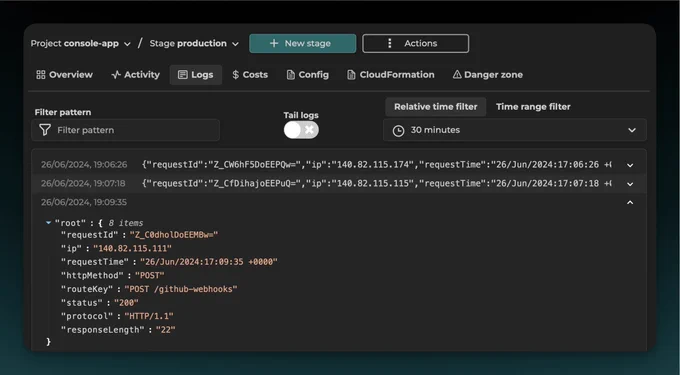The height and width of the screenshot is (375, 680).
Task: Click the Logs list icon
Action: click(x=183, y=75)
